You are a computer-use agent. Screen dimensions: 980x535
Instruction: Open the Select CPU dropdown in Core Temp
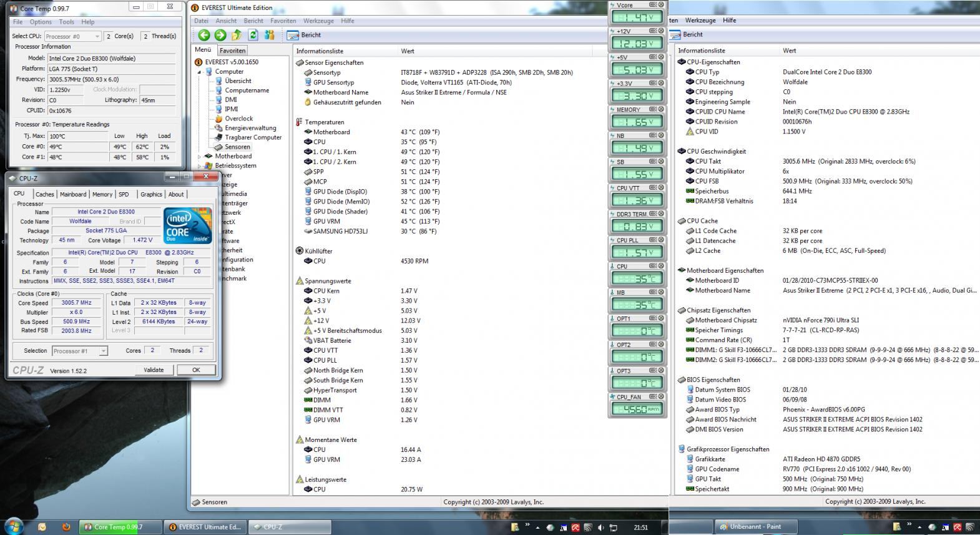(x=72, y=37)
